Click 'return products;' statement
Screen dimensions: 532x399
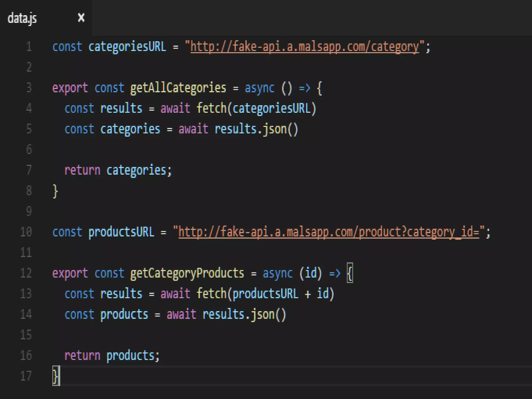click(x=112, y=356)
